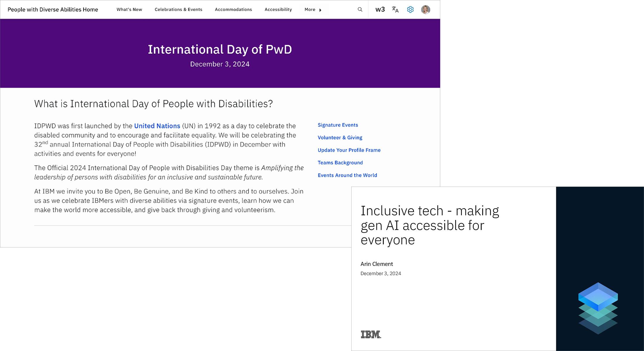
Task: Click the banner date December 3, 2024
Action: pyautogui.click(x=220, y=64)
